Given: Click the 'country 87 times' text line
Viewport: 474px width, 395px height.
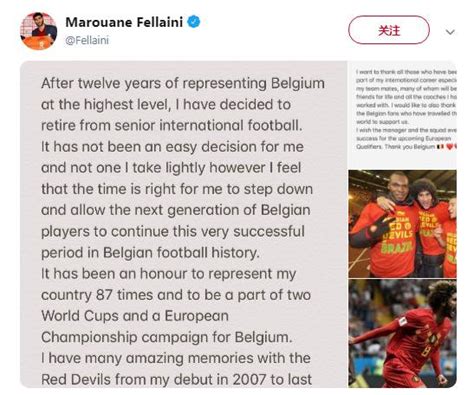Looking at the screenshot, I should [176, 295].
